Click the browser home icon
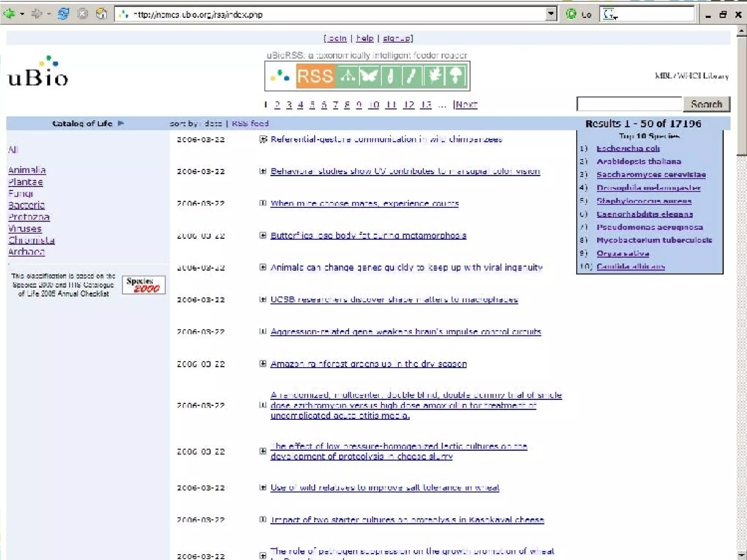 pyautogui.click(x=101, y=14)
